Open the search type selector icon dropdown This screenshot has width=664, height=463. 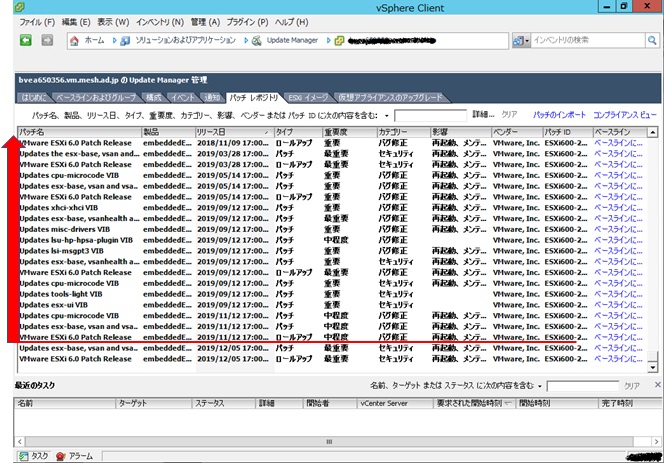521,41
